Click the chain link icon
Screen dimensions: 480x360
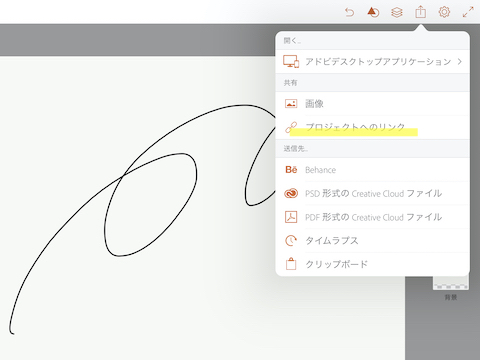[x=291, y=127]
